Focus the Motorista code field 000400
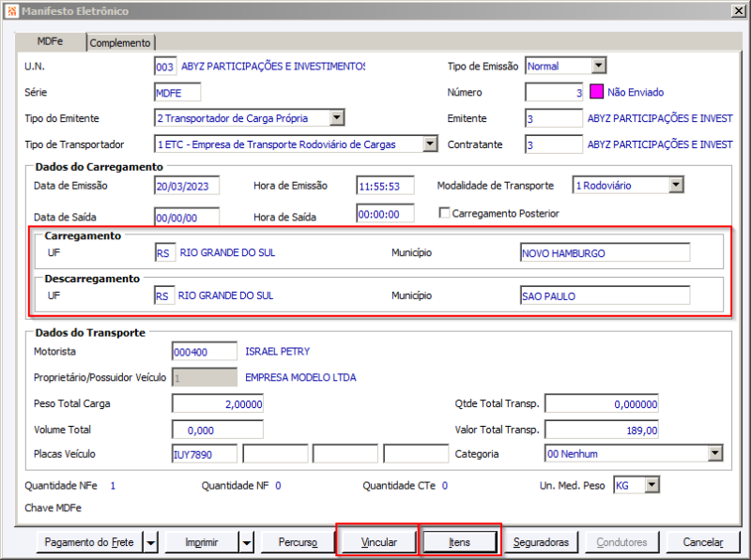The height and width of the screenshot is (560, 751). point(205,352)
